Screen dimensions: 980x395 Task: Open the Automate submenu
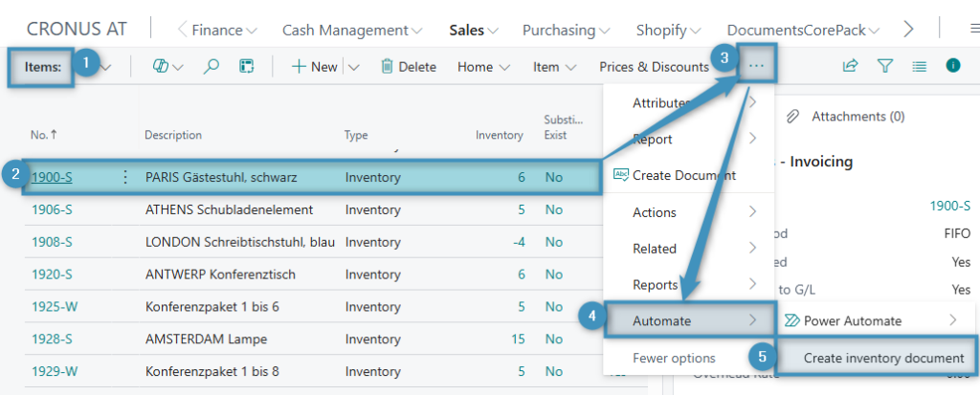[689, 321]
